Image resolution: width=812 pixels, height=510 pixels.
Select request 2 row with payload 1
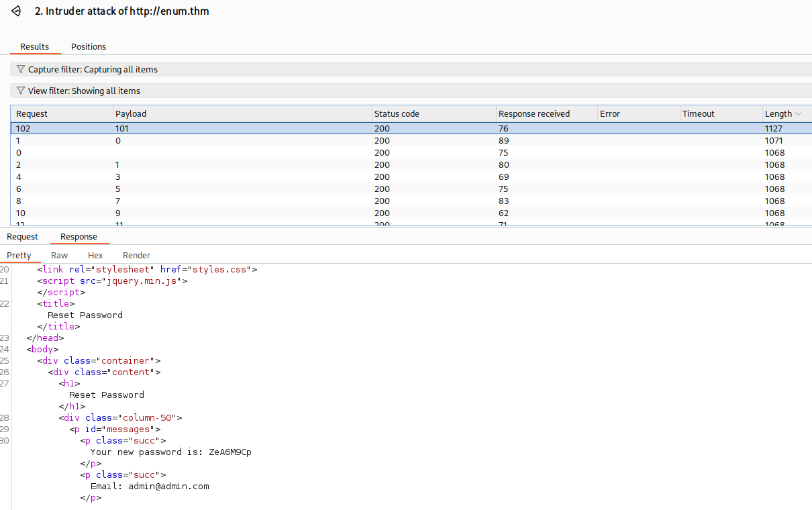411,165
